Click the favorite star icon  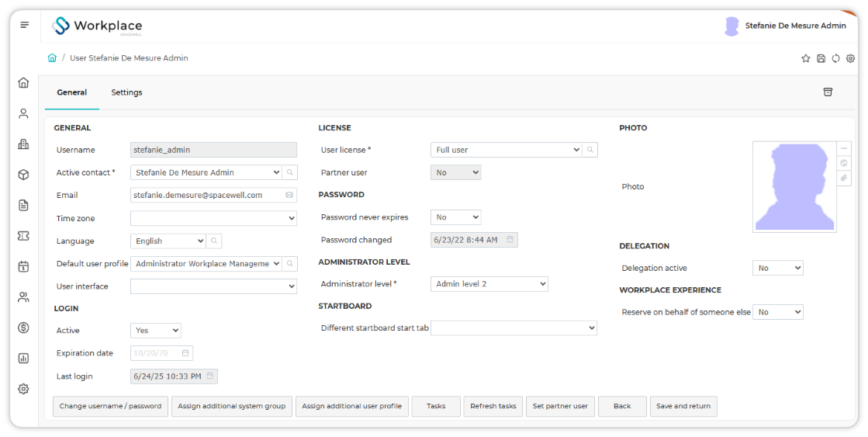point(806,58)
